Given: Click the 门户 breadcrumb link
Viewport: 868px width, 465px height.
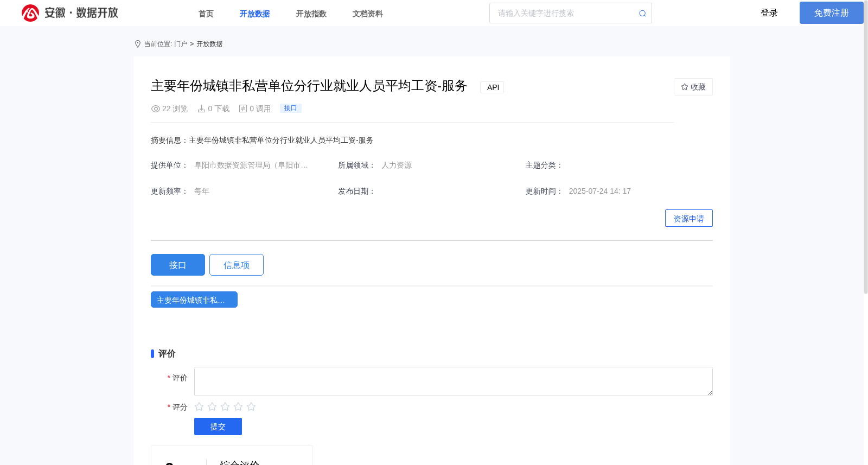Looking at the screenshot, I should tap(181, 44).
